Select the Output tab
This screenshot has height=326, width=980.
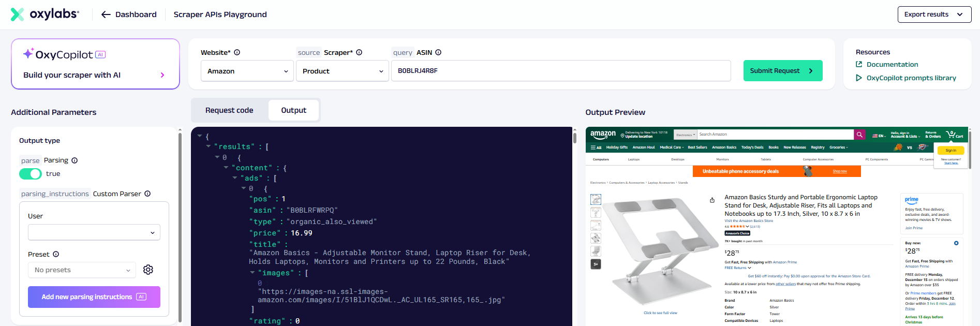pyautogui.click(x=293, y=110)
